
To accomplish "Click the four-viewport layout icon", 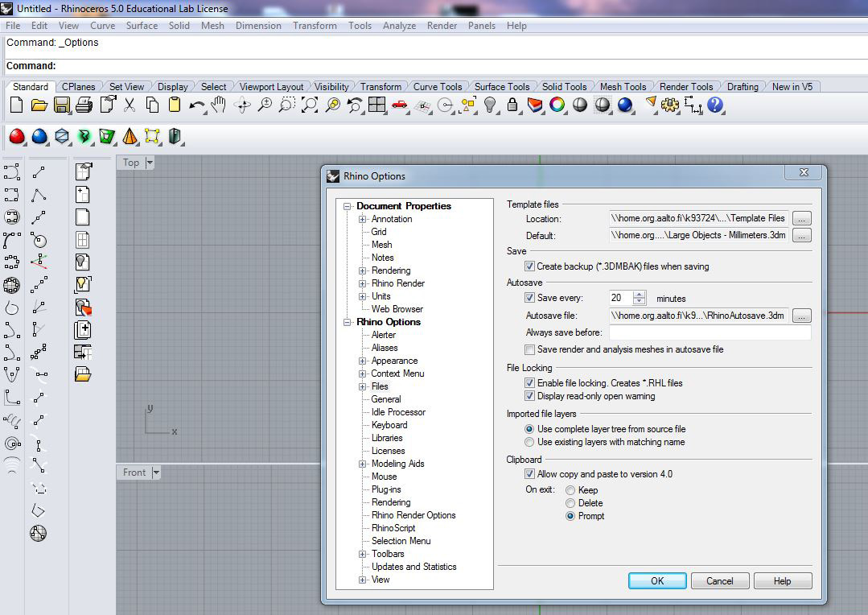I will pyautogui.click(x=377, y=105).
